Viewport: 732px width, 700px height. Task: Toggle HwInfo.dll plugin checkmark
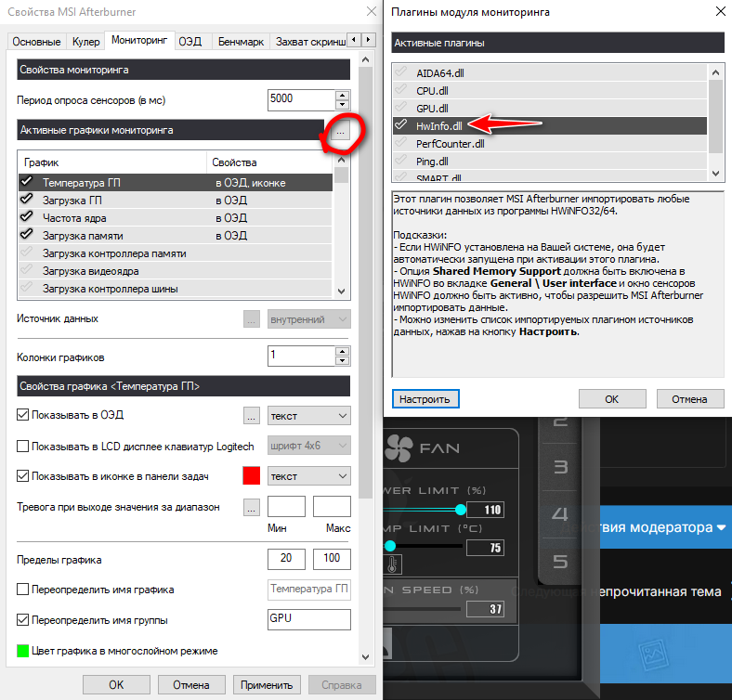pyautogui.click(x=400, y=125)
